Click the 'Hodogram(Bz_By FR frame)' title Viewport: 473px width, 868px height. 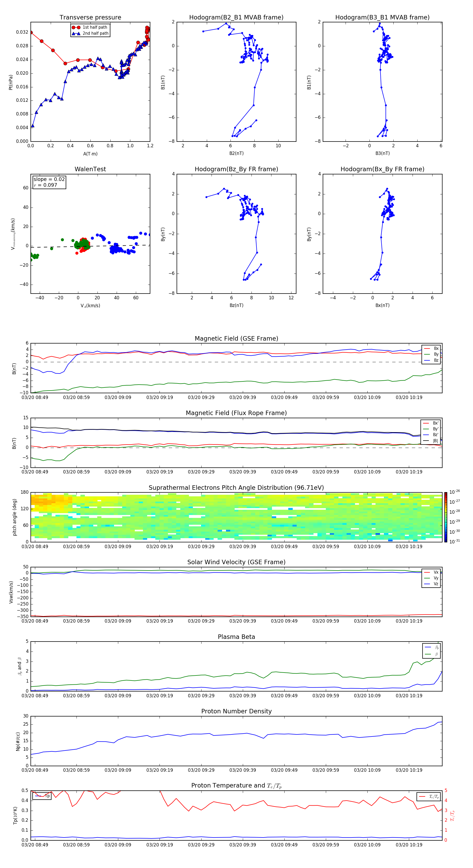236,169
